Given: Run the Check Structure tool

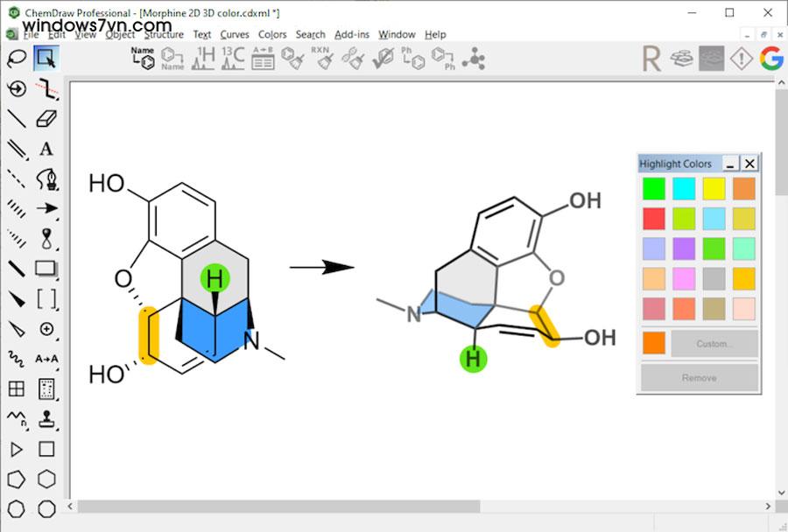Looking at the screenshot, I should click(383, 59).
